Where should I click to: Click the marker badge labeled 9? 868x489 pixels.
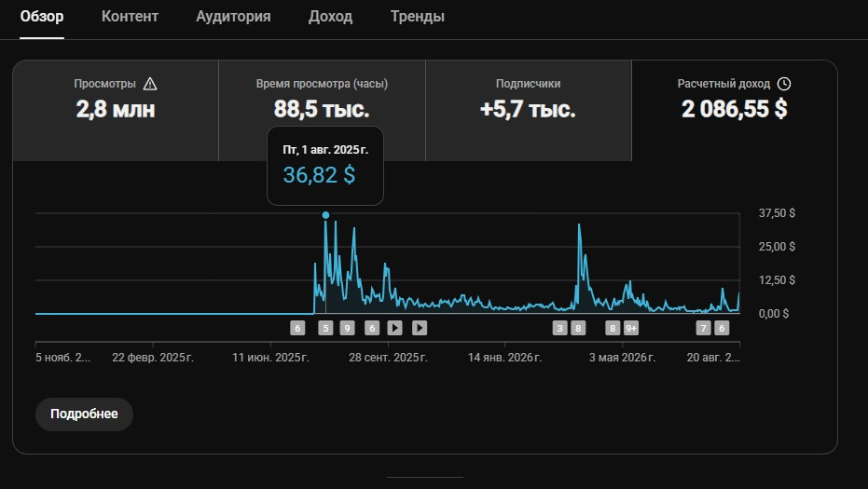347,329
